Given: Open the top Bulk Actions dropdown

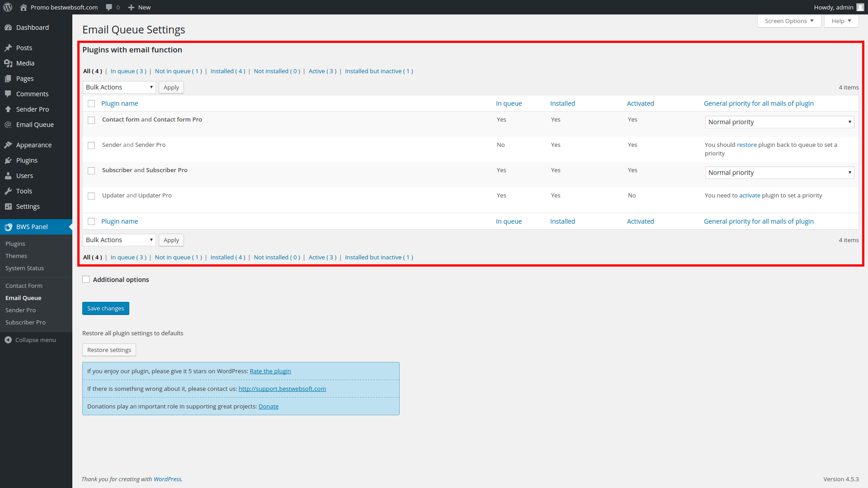Looking at the screenshot, I should tap(119, 87).
